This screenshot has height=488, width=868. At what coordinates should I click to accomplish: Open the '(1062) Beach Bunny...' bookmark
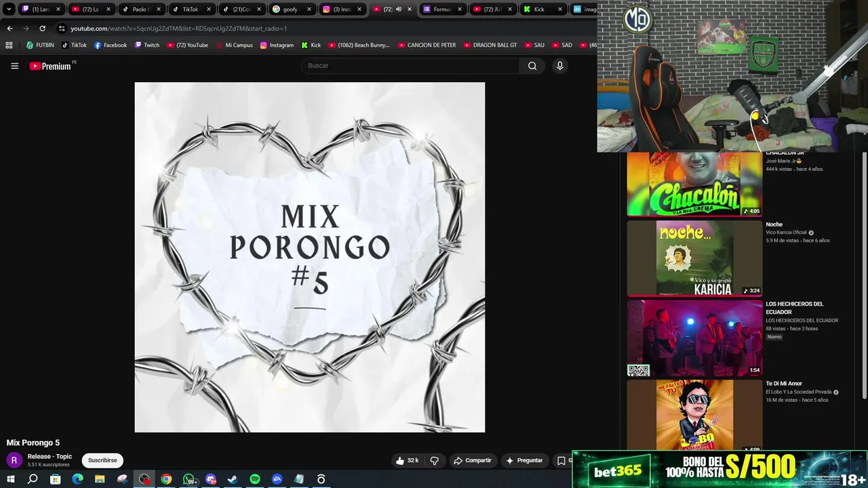[359, 45]
